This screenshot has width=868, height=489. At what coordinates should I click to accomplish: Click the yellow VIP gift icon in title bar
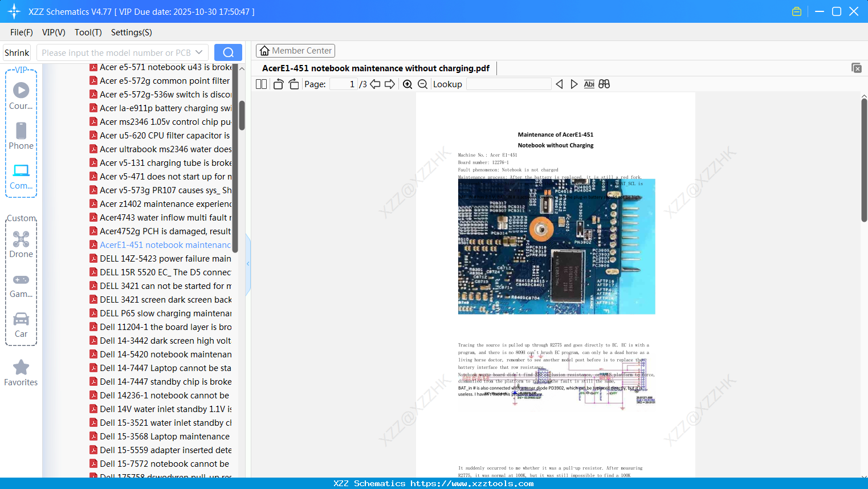click(797, 11)
